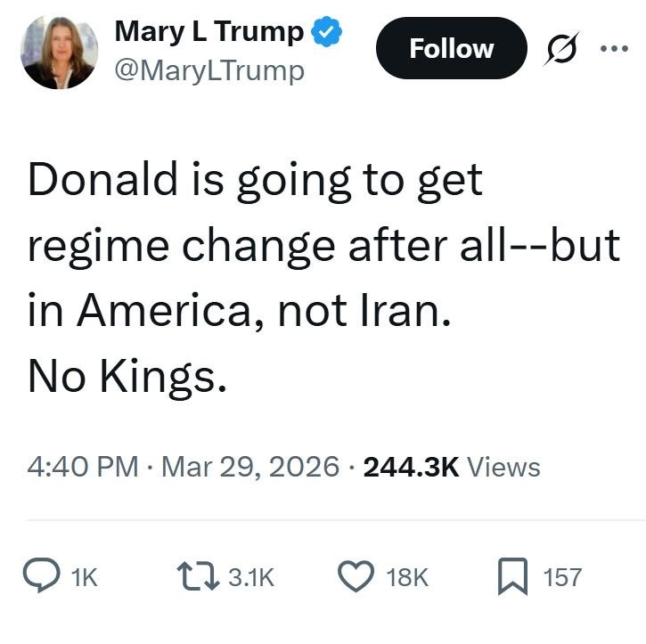646x644 pixels.
Task: Like the tweet with the heart icon
Action: [x=356, y=576]
